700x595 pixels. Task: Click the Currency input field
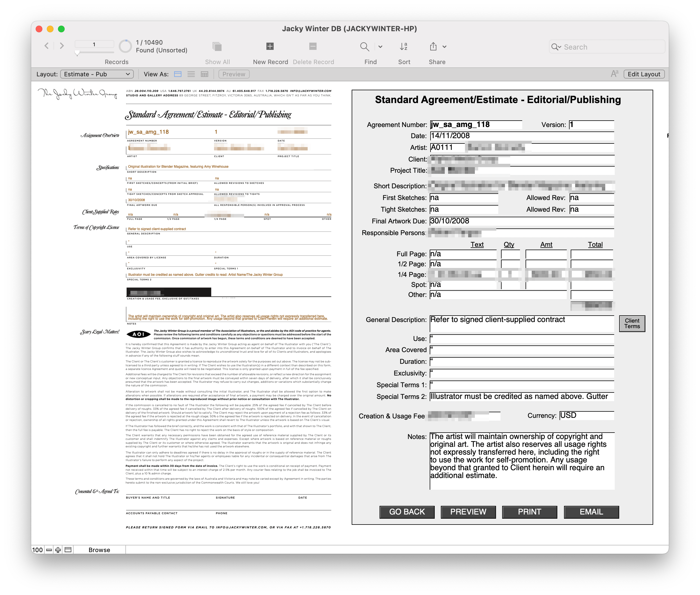586,416
